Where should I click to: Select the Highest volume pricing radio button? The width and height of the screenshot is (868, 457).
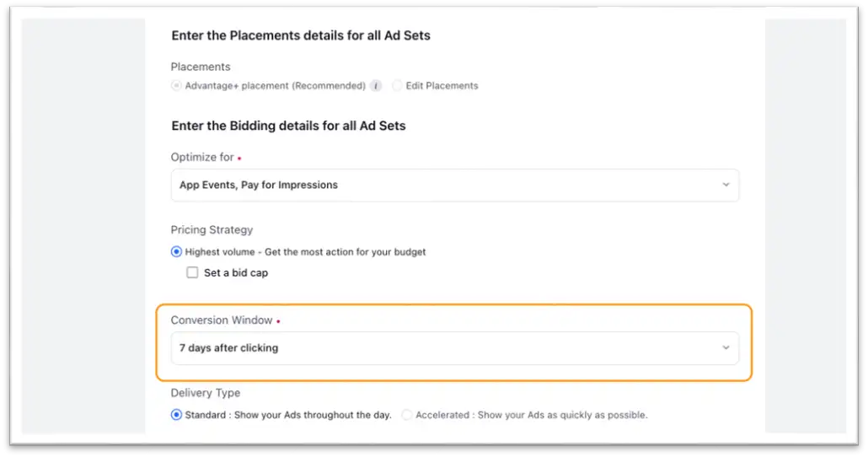pos(176,251)
